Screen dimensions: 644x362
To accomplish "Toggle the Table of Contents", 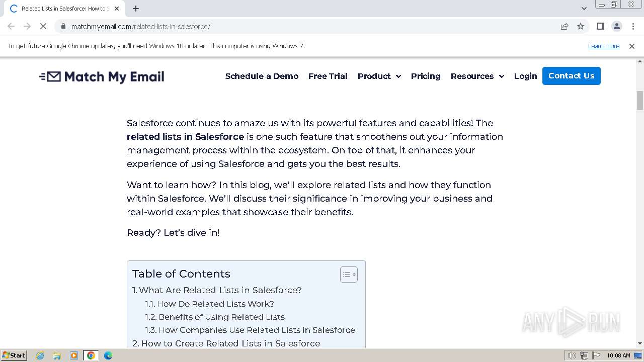I will point(349,275).
